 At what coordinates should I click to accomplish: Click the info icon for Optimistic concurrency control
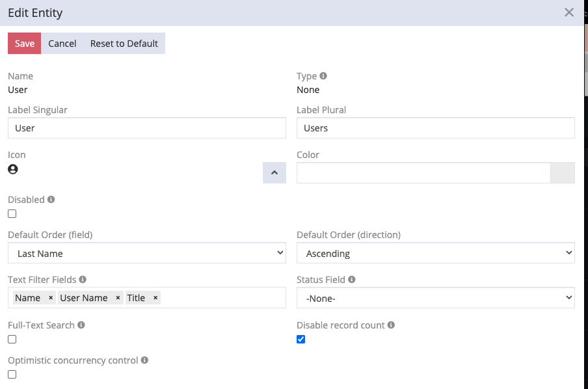(x=144, y=360)
